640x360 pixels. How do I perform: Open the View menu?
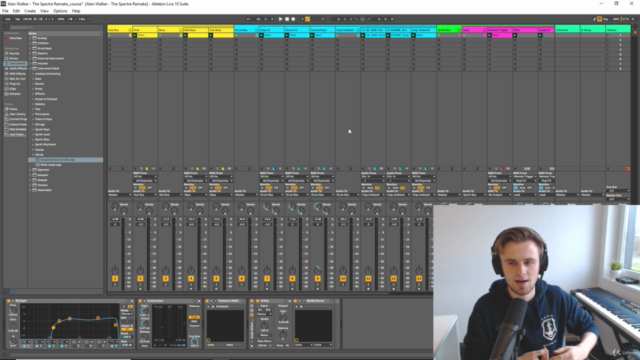pos(44,11)
